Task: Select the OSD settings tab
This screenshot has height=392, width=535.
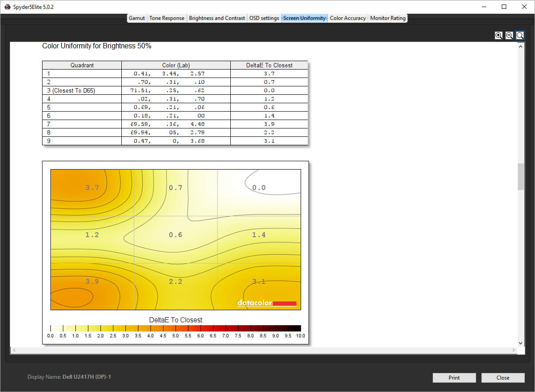Action: click(264, 18)
